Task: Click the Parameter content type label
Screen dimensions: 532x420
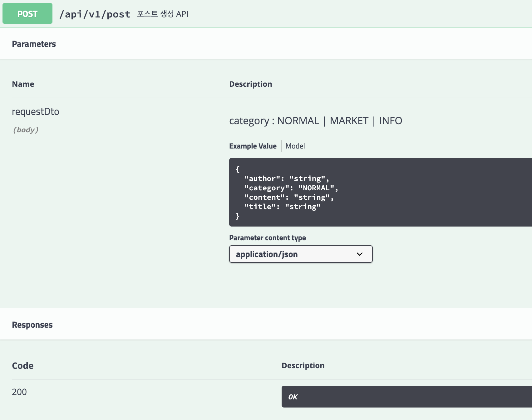Action: point(268,238)
